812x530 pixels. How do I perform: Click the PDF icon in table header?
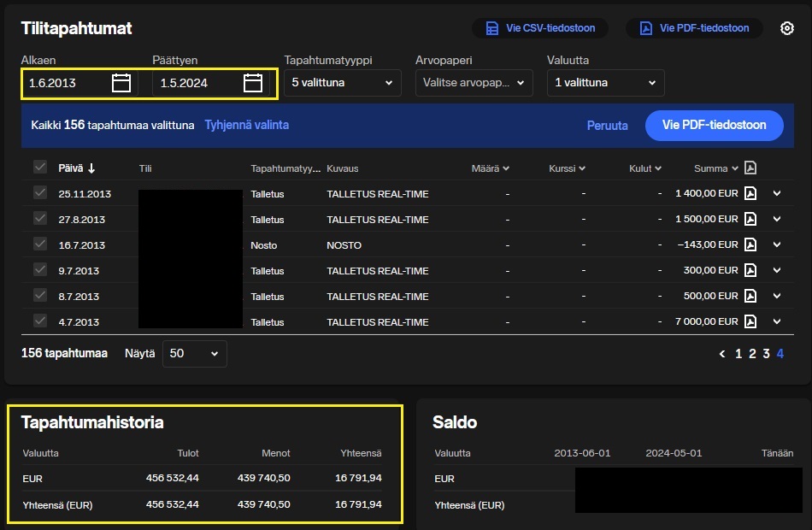750,168
